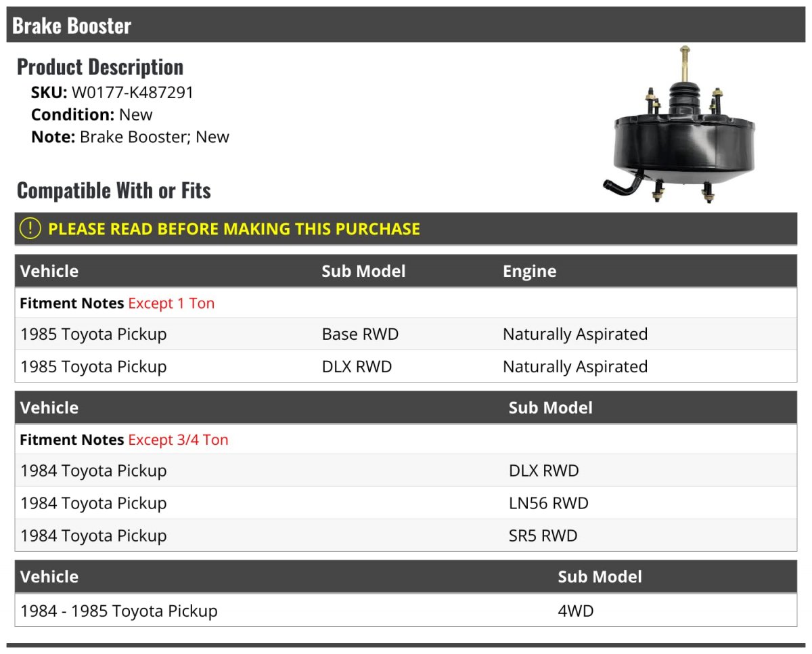Click the Condition: New text
Viewport: 812px width, 654px height.
[x=92, y=114]
